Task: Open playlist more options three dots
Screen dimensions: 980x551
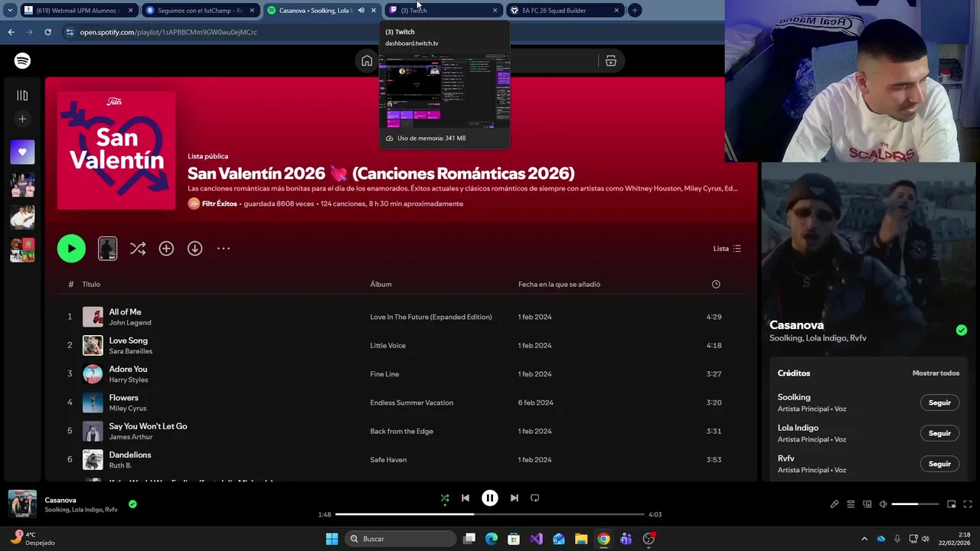Action: [224, 249]
